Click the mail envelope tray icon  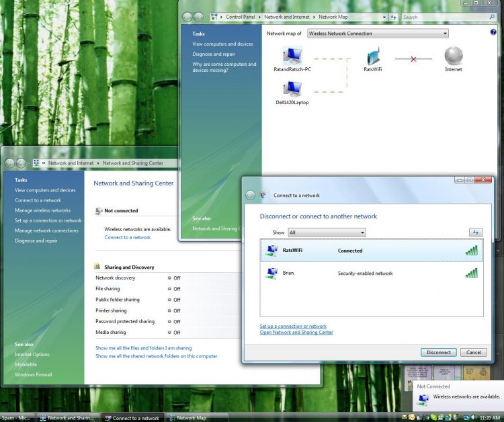click(405, 417)
